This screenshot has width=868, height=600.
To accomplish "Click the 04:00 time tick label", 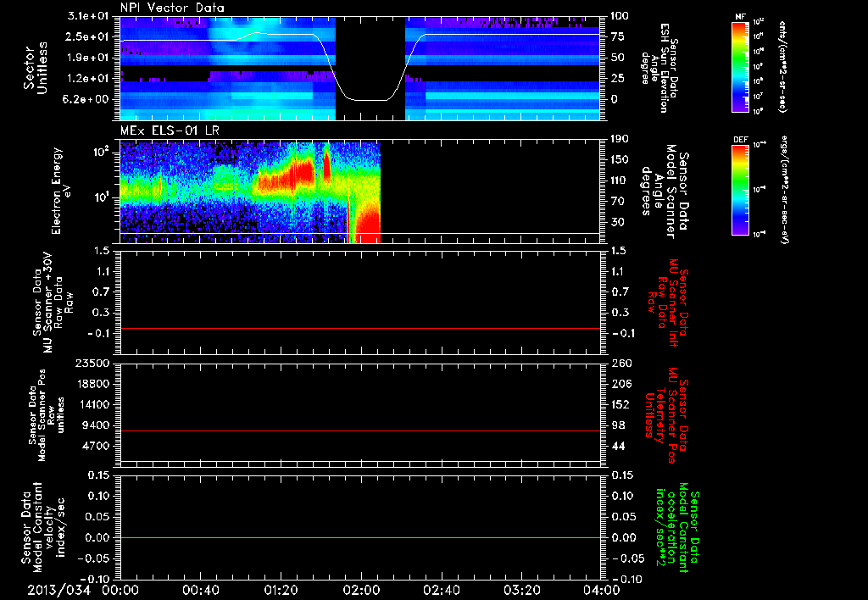I will 601,590.
